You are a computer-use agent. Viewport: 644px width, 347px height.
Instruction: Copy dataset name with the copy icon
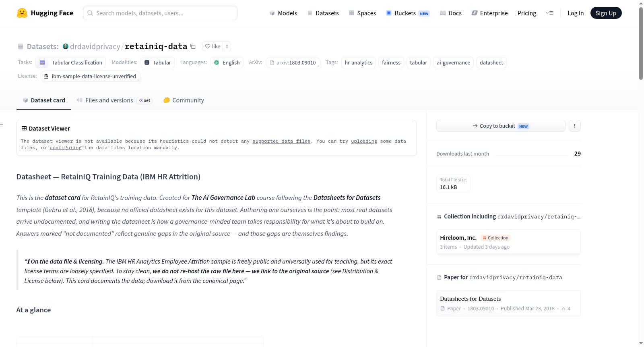point(193,46)
